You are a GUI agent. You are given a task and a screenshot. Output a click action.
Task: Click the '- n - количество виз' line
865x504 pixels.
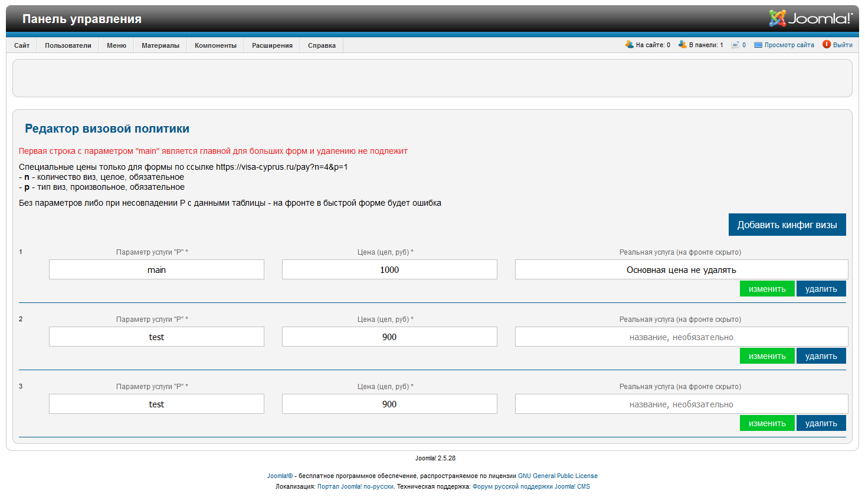[101, 177]
